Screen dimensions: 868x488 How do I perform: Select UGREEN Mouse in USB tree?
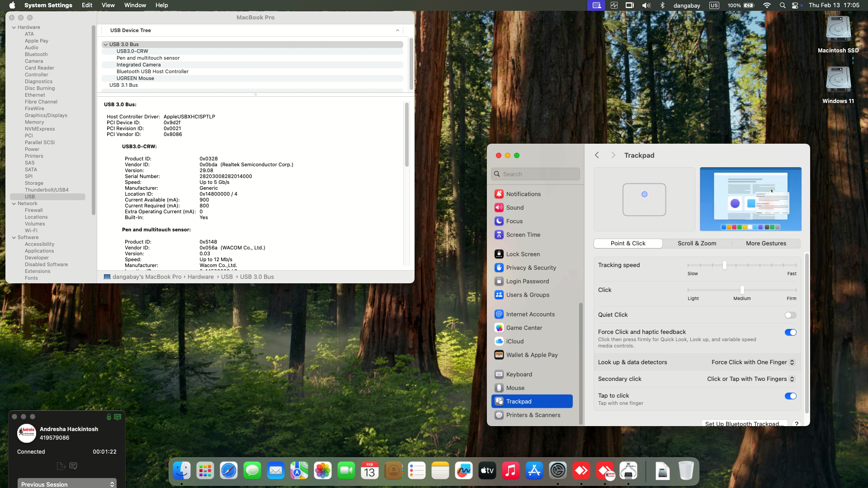coord(252,78)
